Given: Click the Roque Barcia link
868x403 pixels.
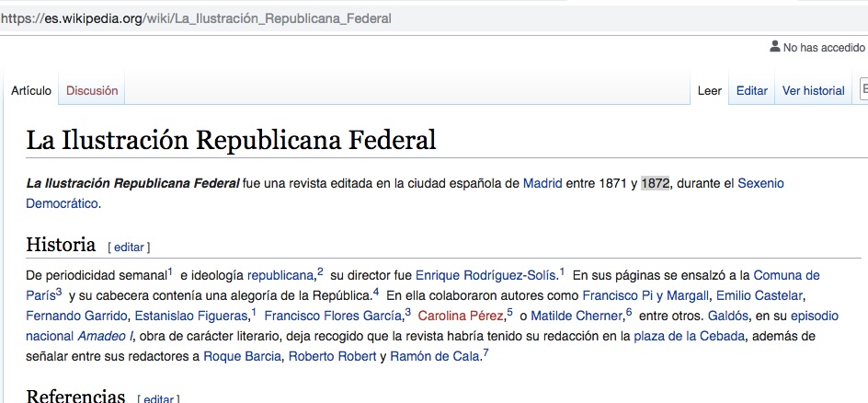Looking at the screenshot, I should click(242, 356).
